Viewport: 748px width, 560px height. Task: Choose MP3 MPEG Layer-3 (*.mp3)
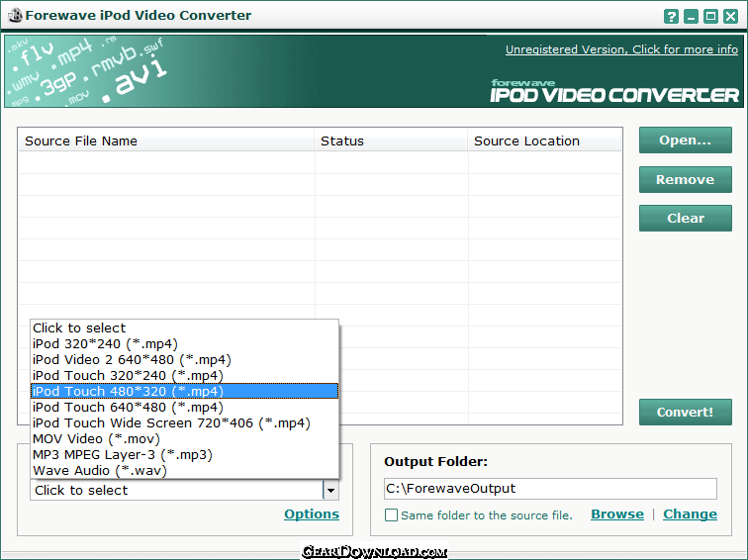(185, 454)
